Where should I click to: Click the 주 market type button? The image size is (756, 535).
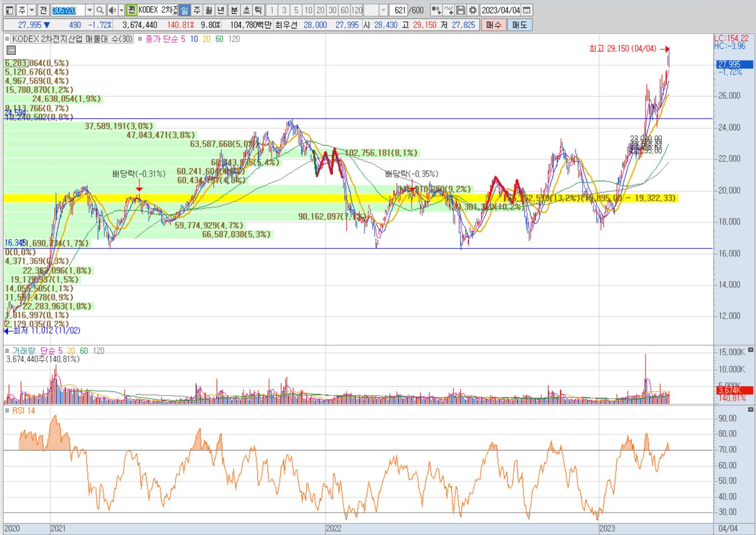point(22,10)
